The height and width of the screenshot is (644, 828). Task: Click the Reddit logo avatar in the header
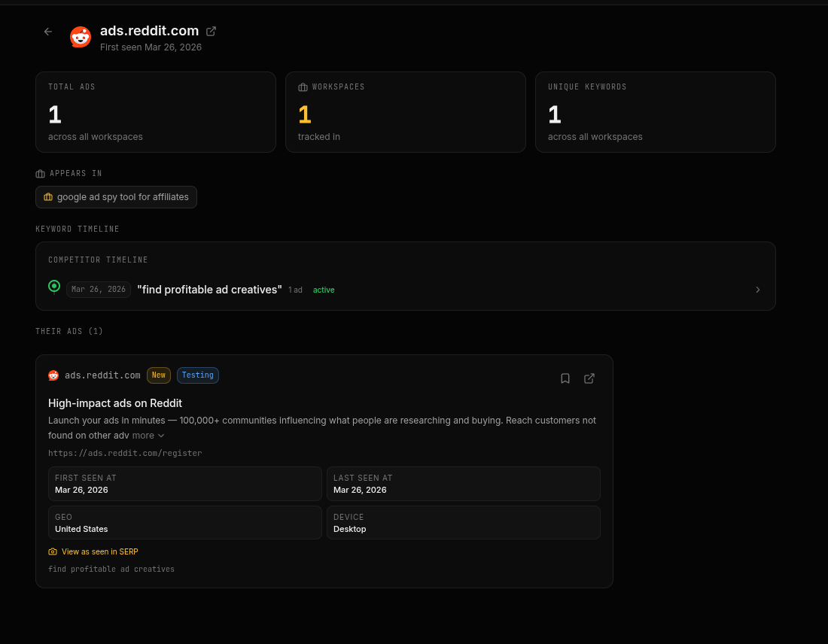80,36
